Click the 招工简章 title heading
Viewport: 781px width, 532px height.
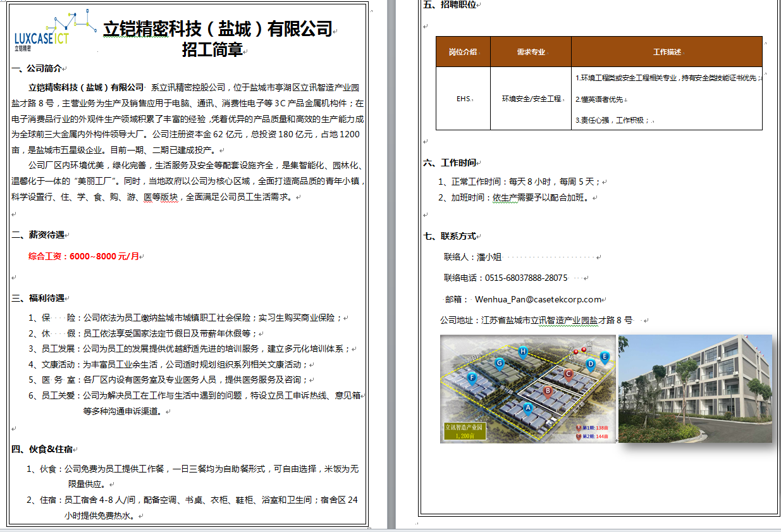click(x=212, y=50)
